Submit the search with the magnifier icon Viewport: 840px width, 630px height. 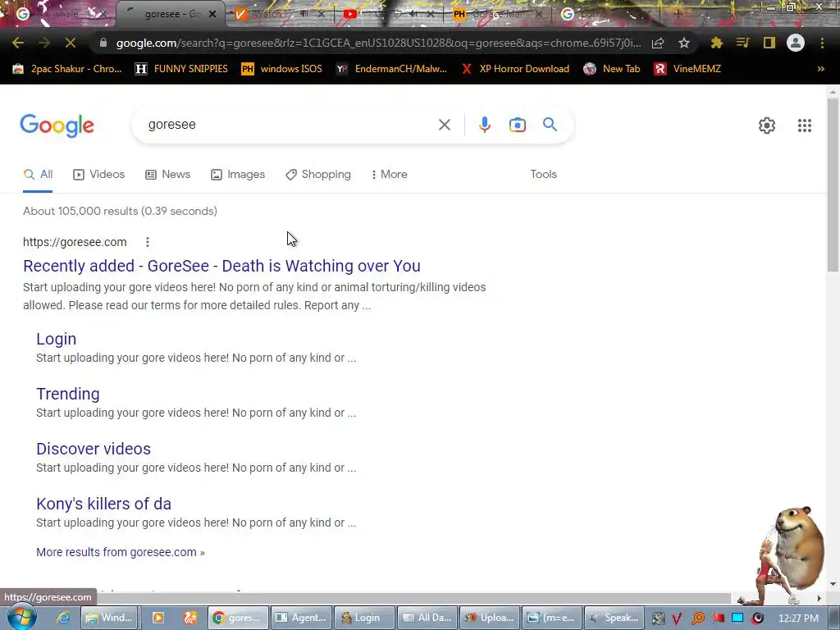pyautogui.click(x=550, y=125)
